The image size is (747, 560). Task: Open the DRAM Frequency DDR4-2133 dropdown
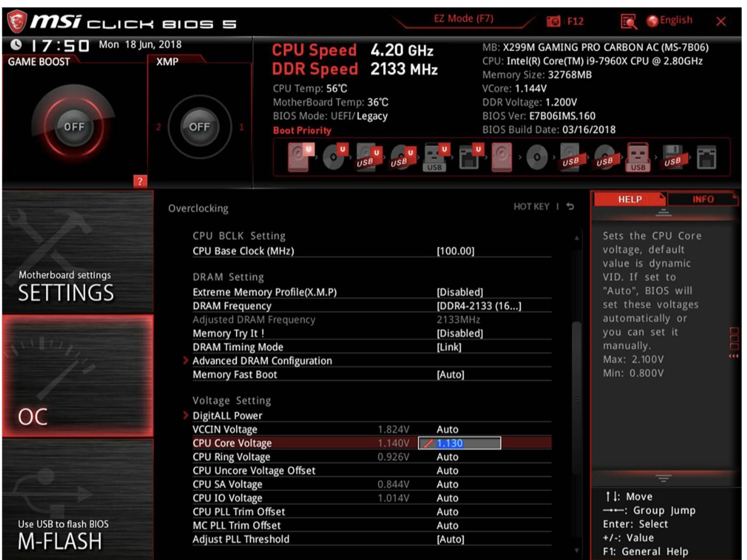[479, 306]
